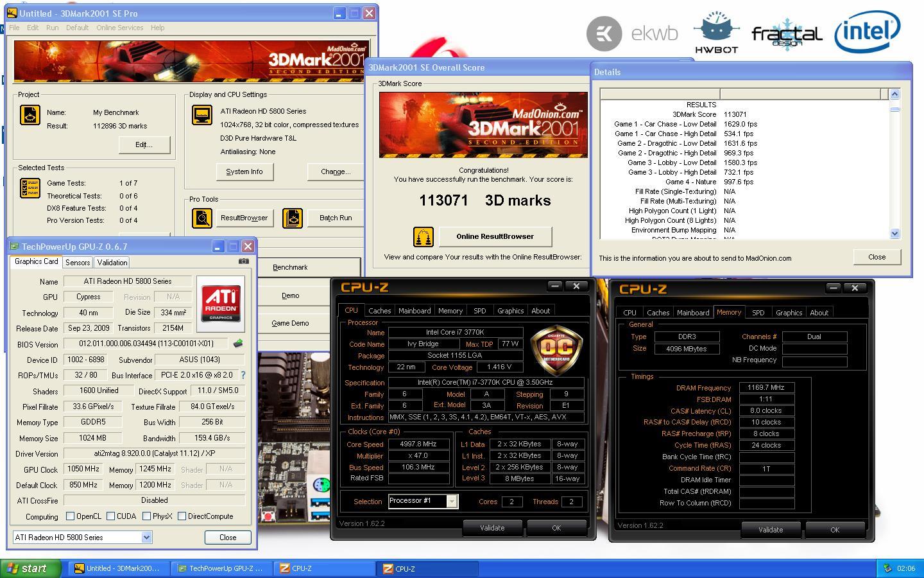
Task: Open the Processor #1 selection dropdown
Action: pyautogui.click(x=452, y=502)
